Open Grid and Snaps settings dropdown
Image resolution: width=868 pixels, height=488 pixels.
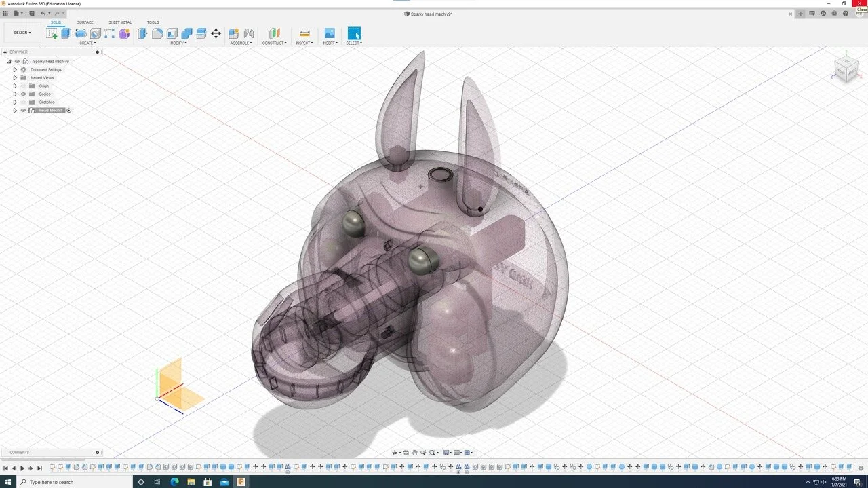(x=458, y=453)
